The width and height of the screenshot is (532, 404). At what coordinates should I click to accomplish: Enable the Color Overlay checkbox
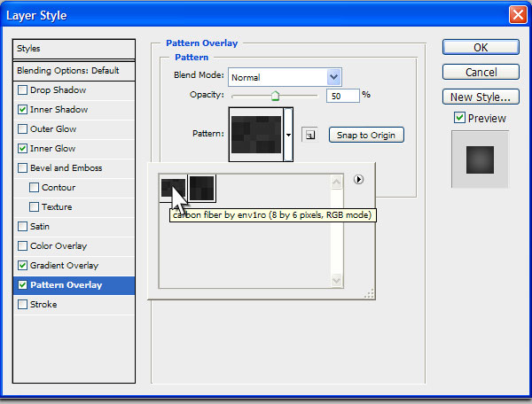coord(22,246)
